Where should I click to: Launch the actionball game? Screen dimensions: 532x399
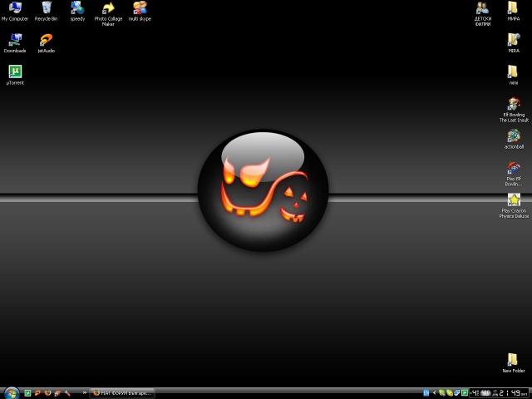click(513, 136)
